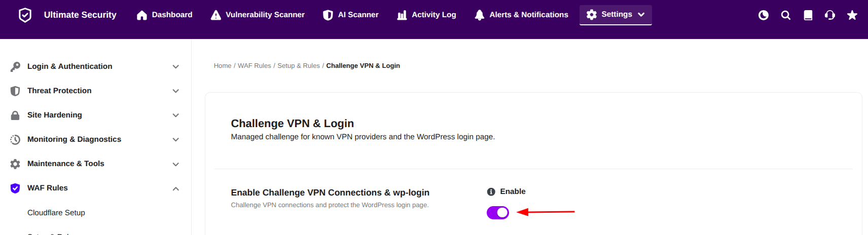868x235 pixels.
Task: Click the AI Scanner shield icon
Action: [328, 15]
